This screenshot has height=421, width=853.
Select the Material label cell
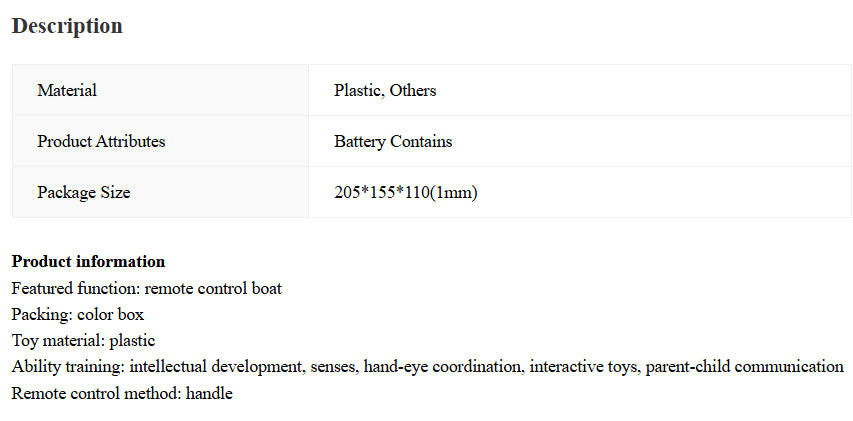click(x=67, y=90)
